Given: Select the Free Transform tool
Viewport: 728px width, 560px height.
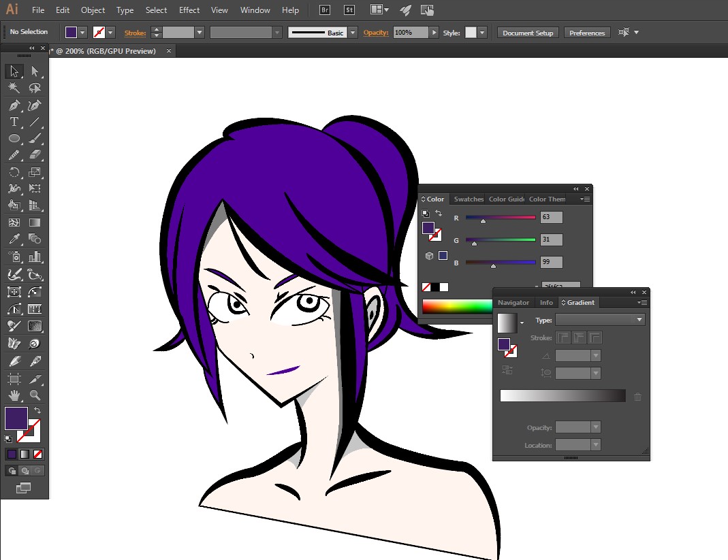Looking at the screenshot, I should pyautogui.click(x=35, y=188).
